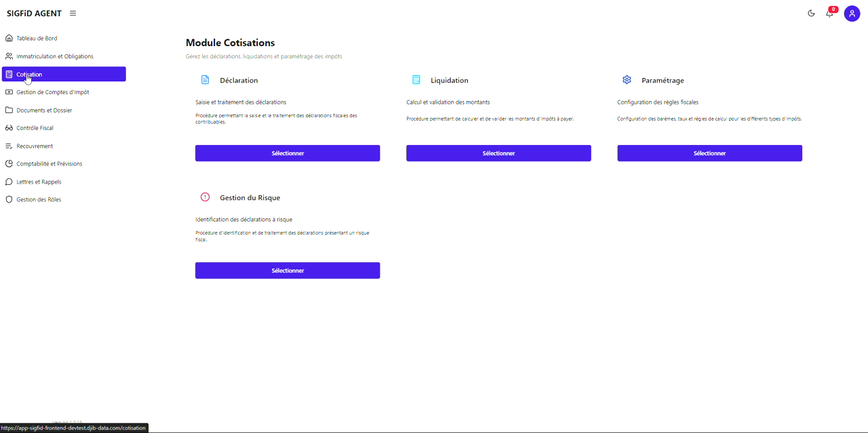Collapse the sidebar with the hamburger icon
This screenshot has height=433, width=868.
pyautogui.click(x=72, y=13)
